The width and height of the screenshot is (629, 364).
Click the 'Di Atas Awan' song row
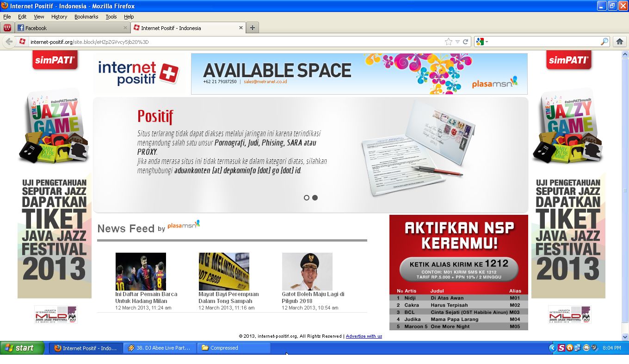tap(459, 298)
